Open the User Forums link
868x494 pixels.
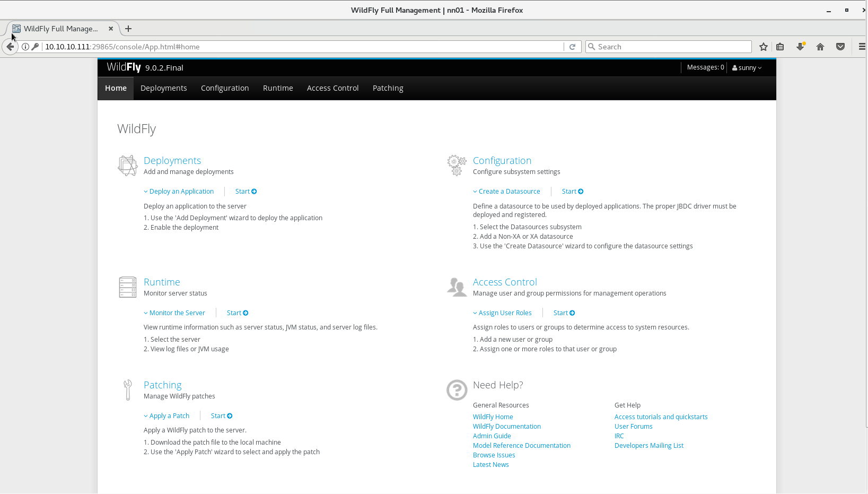(634, 427)
